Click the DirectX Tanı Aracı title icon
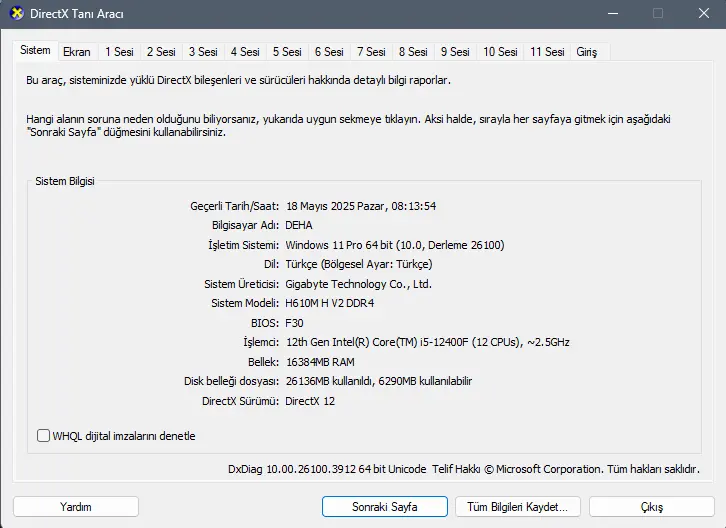This screenshot has width=726, height=528. 17,13
